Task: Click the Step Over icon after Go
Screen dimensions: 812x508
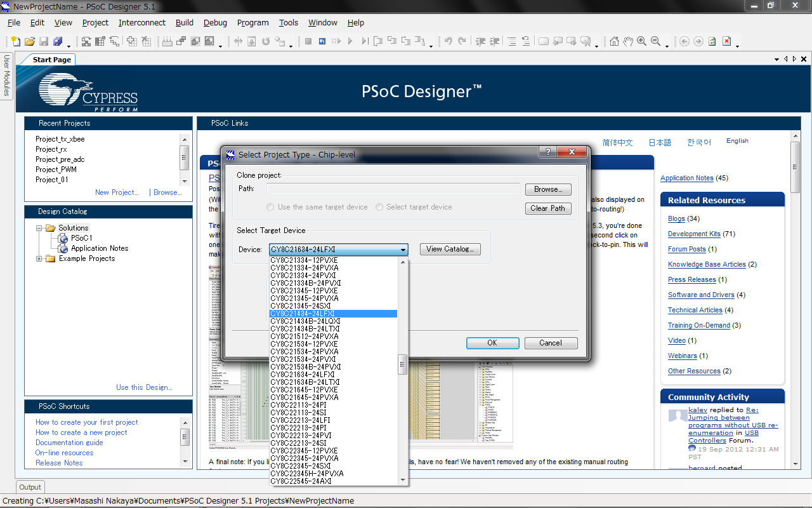Action: click(x=365, y=41)
